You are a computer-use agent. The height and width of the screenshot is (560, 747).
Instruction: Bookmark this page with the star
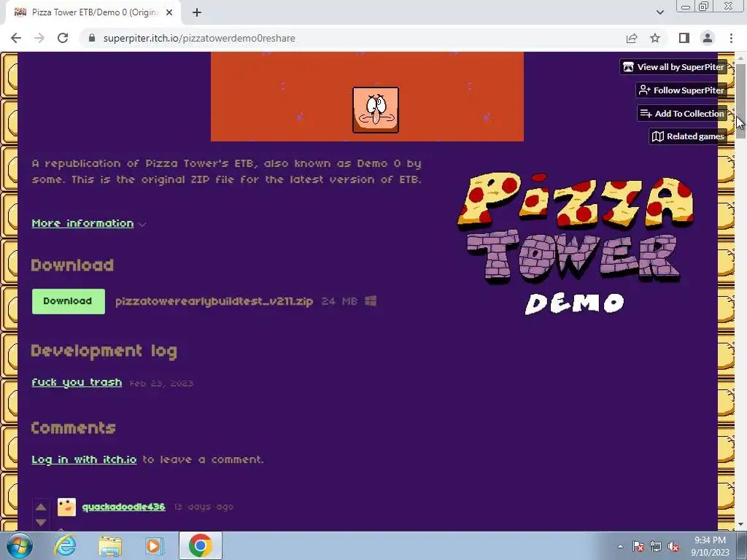tap(655, 38)
